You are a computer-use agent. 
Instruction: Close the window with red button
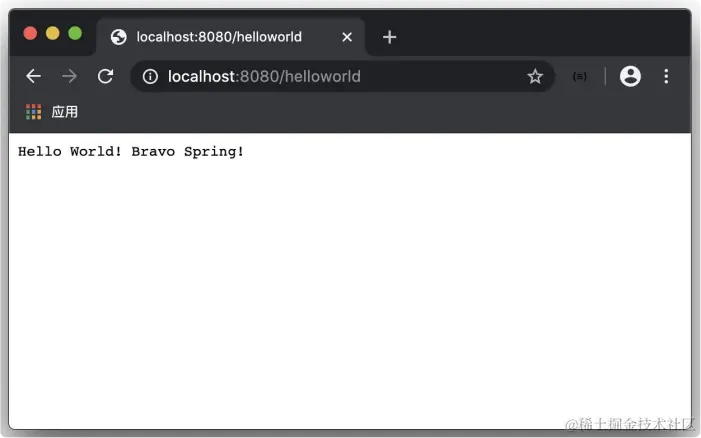click(x=30, y=33)
